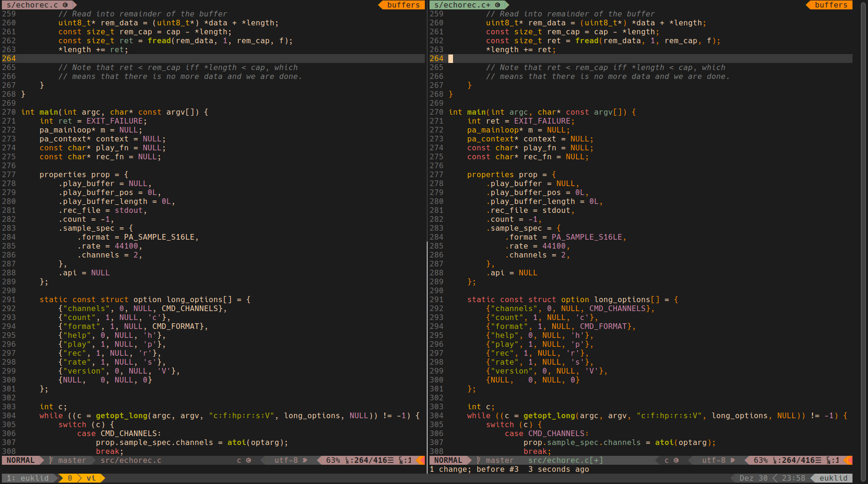Image resolution: width=868 pixels, height=484 pixels.
Task: Click 'pa_context* context = NULL;' in right pane
Action: click(531, 139)
